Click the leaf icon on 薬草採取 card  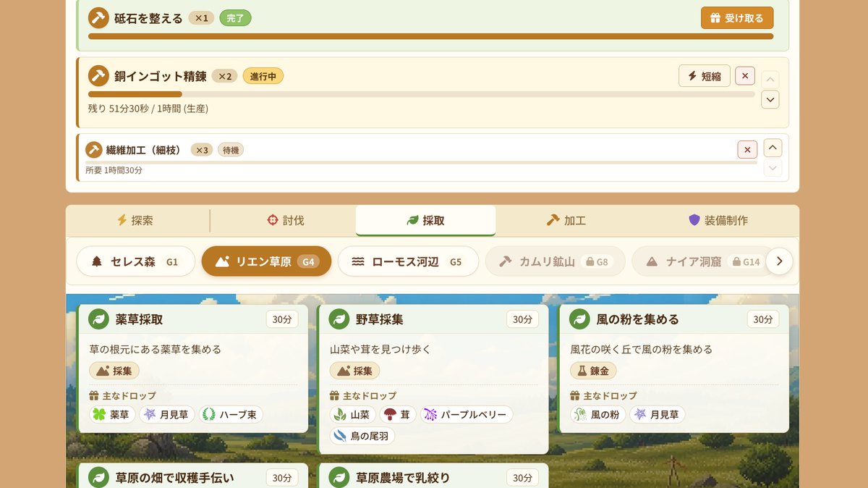tap(98, 319)
